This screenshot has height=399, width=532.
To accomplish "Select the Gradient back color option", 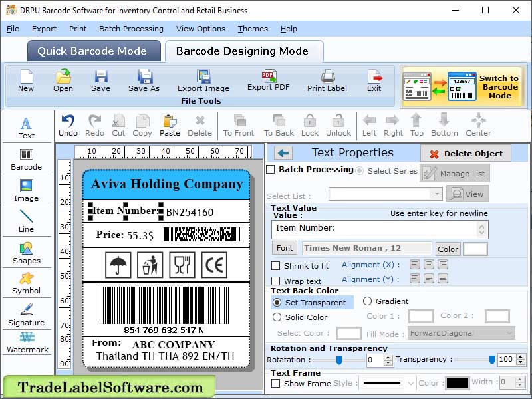I will [367, 301].
